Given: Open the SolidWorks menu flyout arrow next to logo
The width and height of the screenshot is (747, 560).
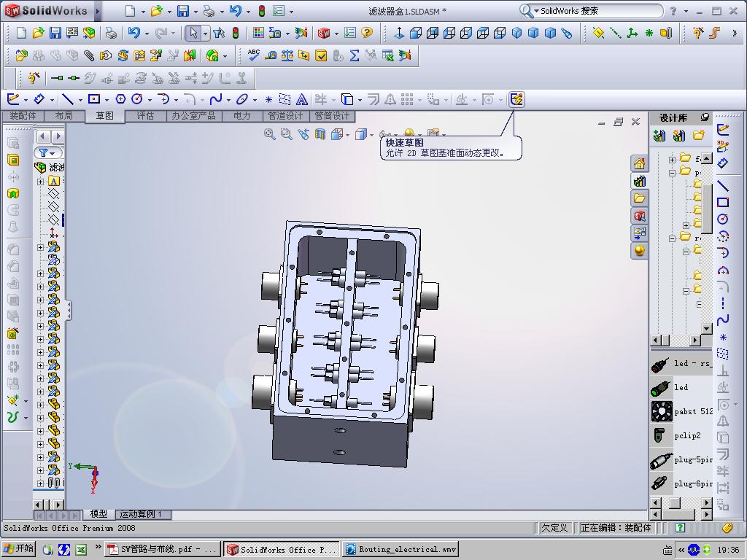Looking at the screenshot, I should pyautogui.click(x=97, y=11).
